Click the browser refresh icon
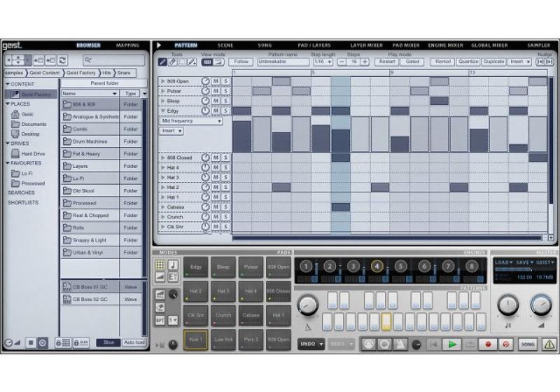The image size is (560, 392). pos(62,61)
